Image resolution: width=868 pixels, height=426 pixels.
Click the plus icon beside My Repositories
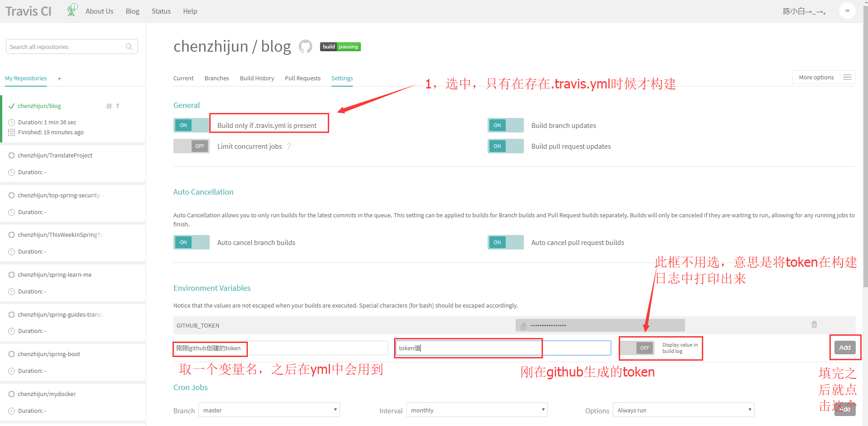[x=59, y=78]
